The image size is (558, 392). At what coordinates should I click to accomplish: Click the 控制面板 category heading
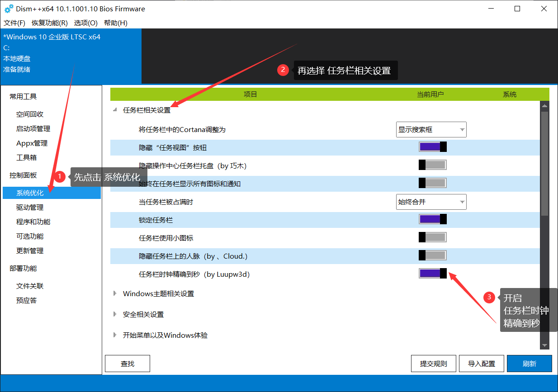click(x=23, y=175)
